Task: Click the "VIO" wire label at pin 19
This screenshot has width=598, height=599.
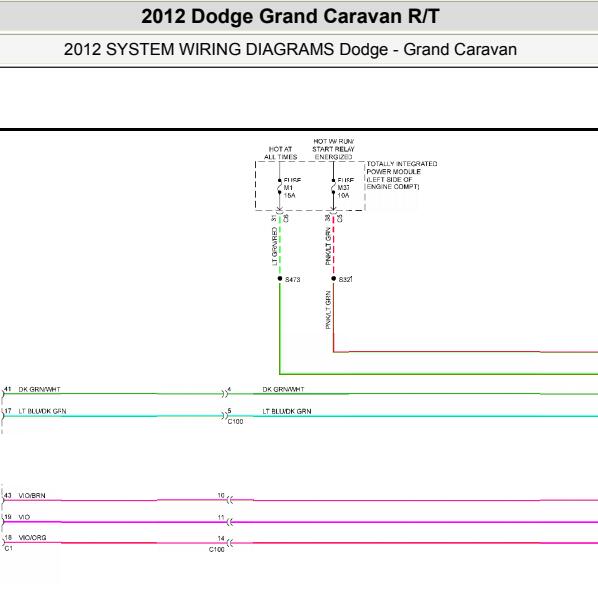Action: click(x=24, y=517)
